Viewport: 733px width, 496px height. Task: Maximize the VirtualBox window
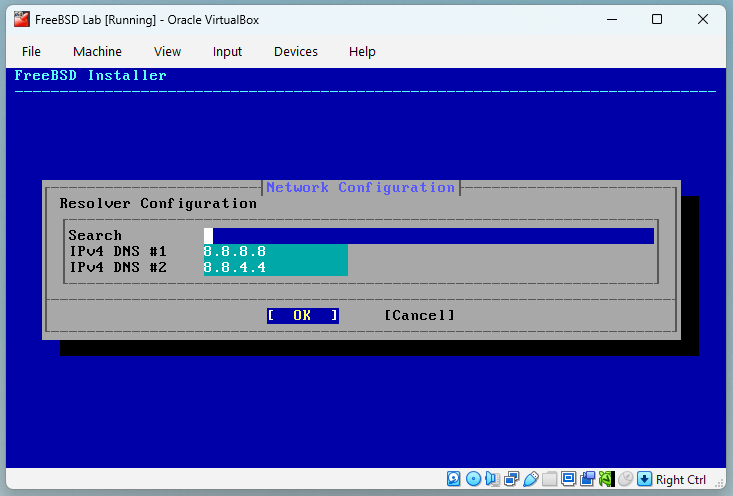click(657, 20)
